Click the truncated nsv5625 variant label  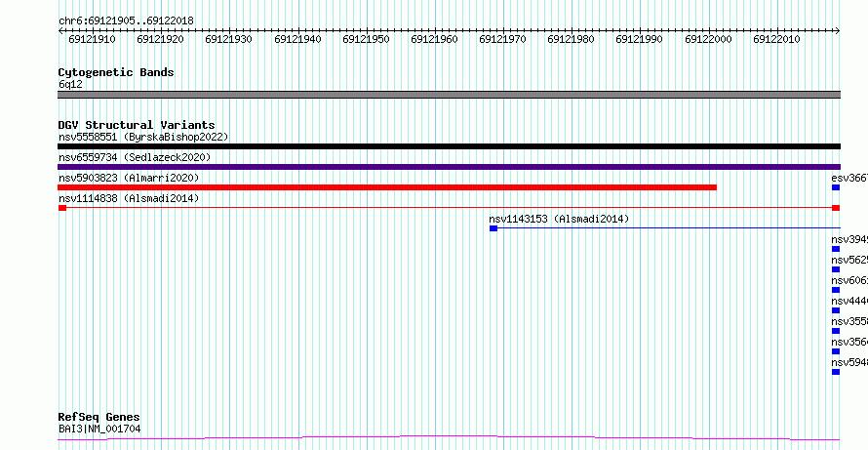click(x=849, y=260)
